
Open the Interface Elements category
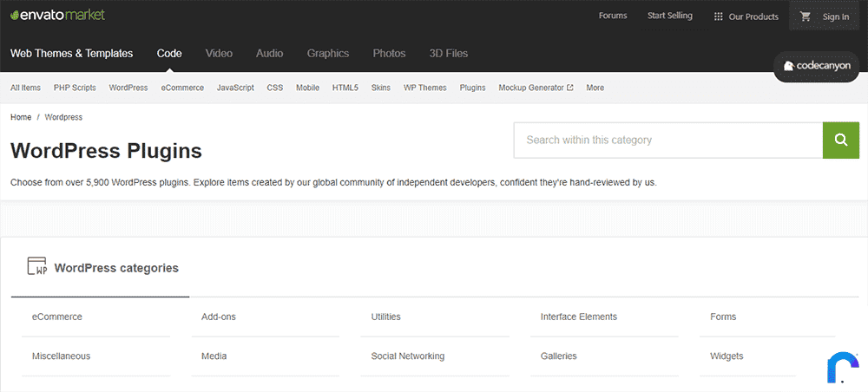click(579, 317)
